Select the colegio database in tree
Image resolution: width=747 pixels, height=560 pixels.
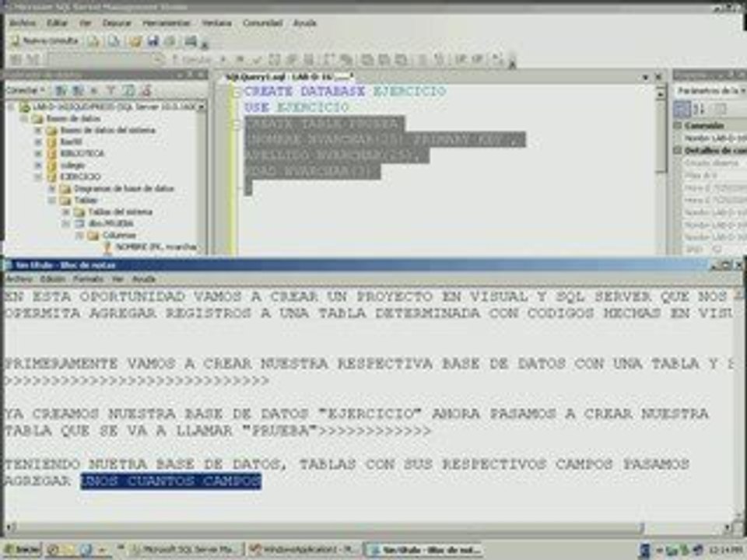72,165
